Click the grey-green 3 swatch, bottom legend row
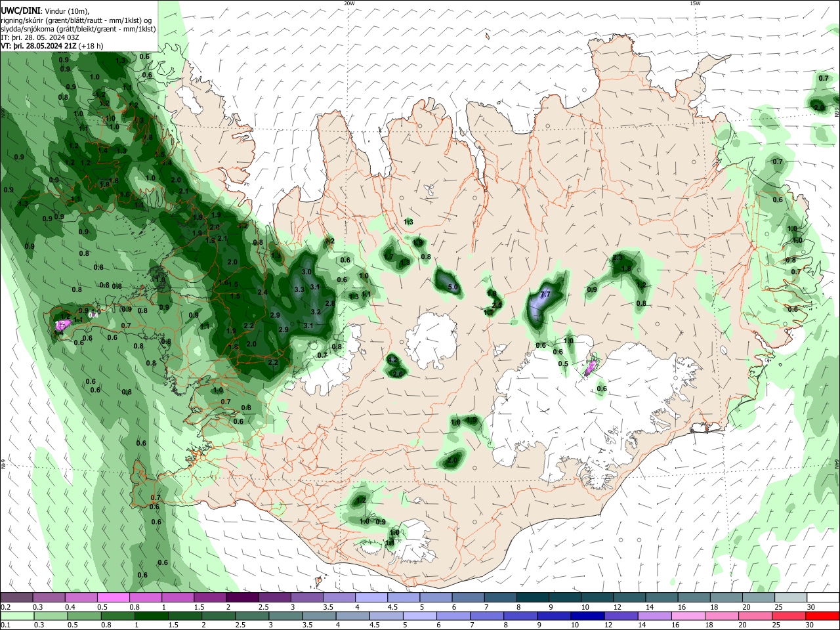The width and height of the screenshot is (840, 630). click(x=284, y=616)
